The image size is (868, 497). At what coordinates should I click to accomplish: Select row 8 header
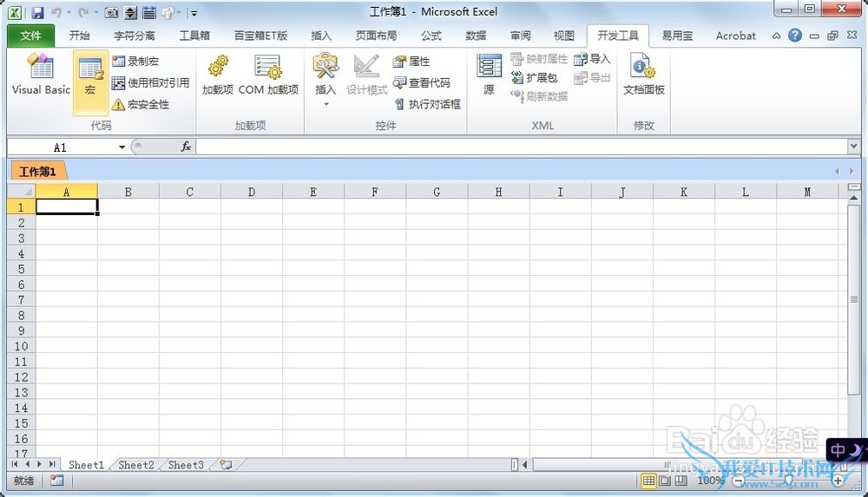(22, 315)
